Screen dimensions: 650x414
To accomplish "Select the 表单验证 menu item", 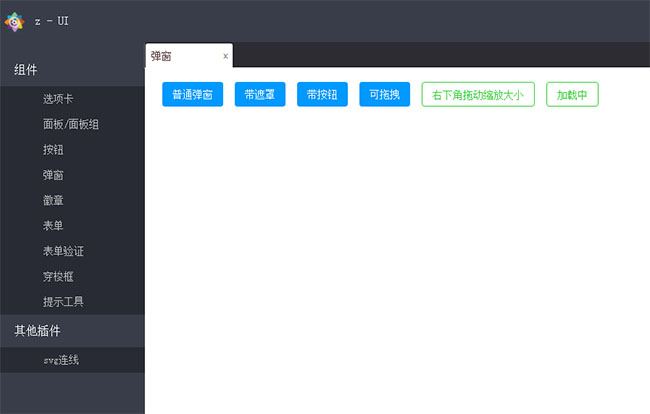I will coord(64,251).
